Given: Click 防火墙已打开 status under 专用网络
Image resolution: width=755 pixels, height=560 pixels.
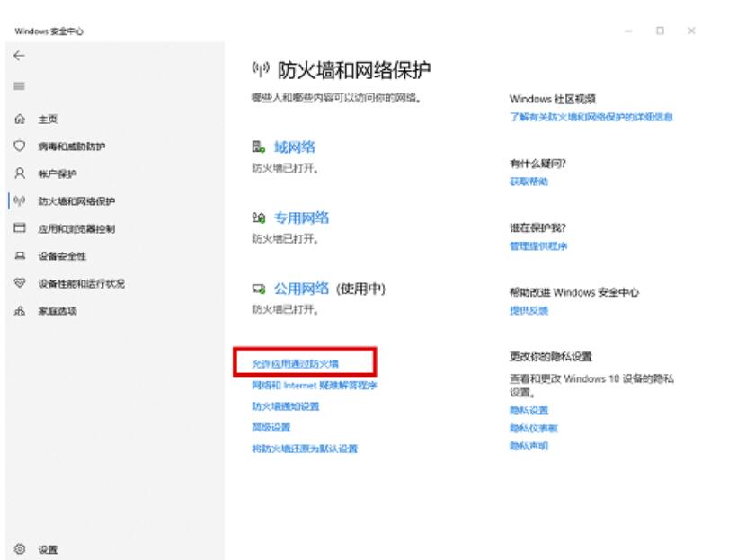Looking at the screenshot, I should (x=285, y=239).
